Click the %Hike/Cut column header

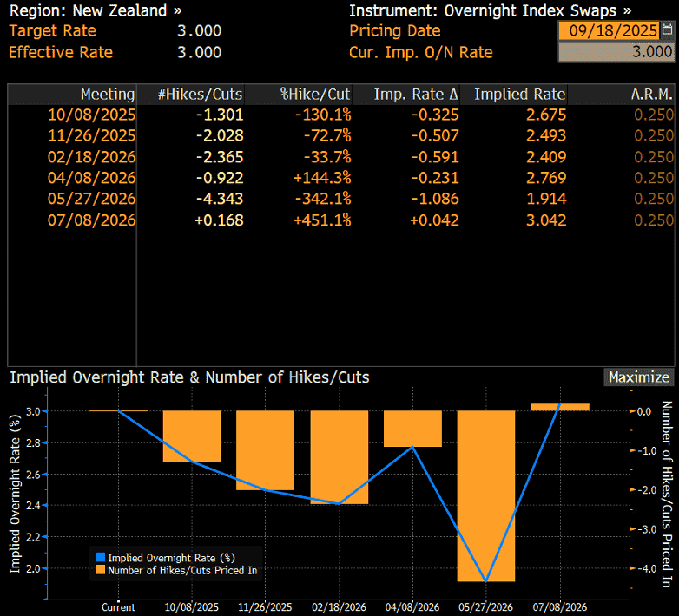coord(314,94)
